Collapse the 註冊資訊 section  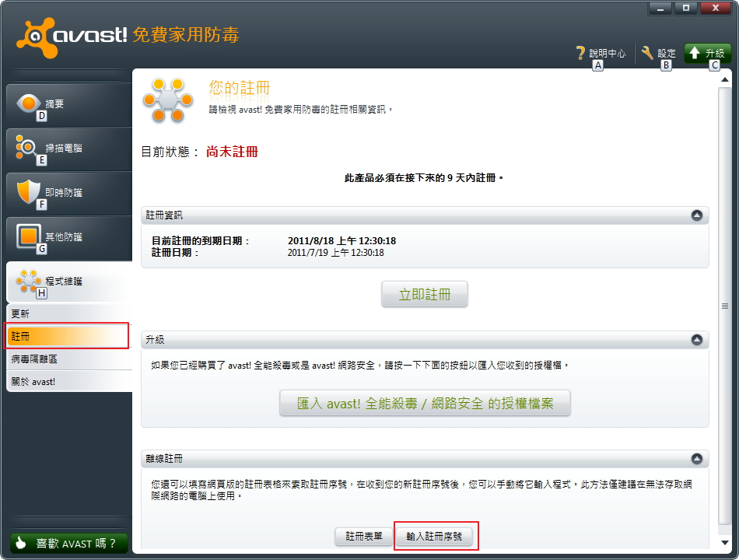pos(696,215)
